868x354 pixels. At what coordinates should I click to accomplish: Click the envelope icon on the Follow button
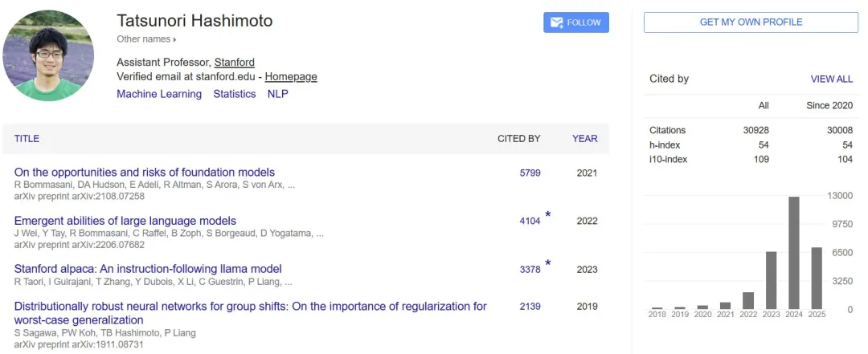pos(556,22)
